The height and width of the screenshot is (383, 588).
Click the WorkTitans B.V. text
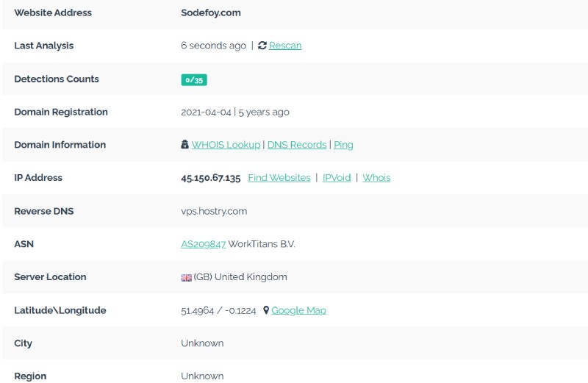point(262,244)
